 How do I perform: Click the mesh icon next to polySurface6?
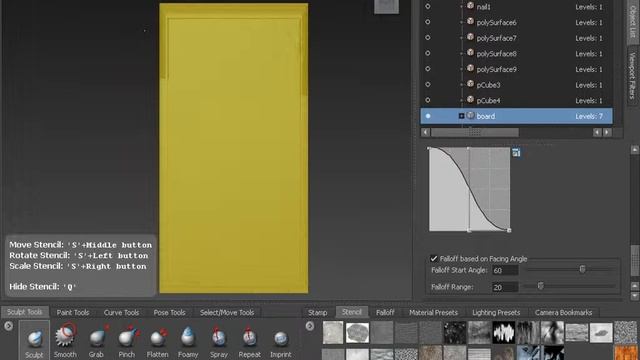coord(470,22)
